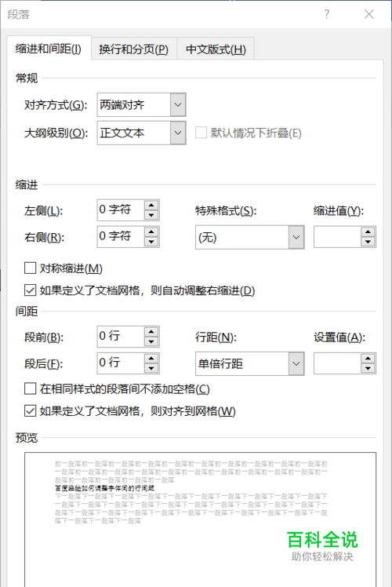The width and height of the screenshot is (392, 587).
Task: Click the 右侧 indent input field
Action: tap(121, 236)
